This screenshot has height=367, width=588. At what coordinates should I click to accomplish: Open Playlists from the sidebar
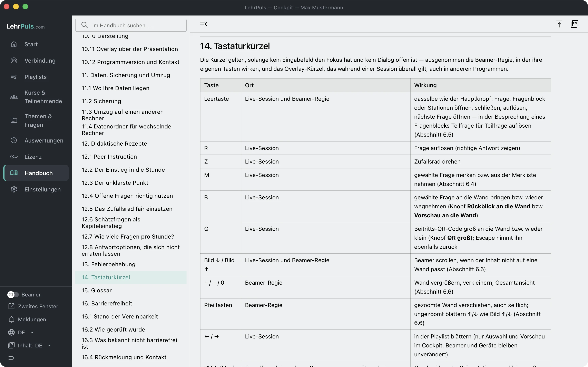(36, 77)
